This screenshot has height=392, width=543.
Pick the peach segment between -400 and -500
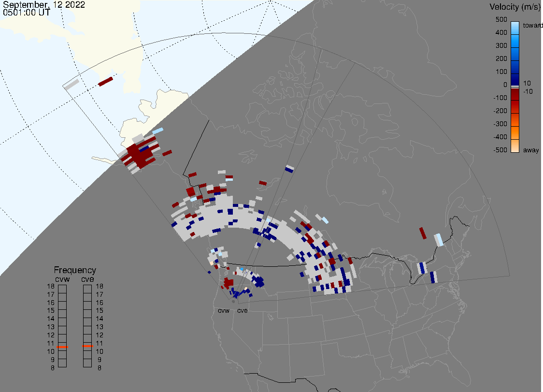(515, 145)
